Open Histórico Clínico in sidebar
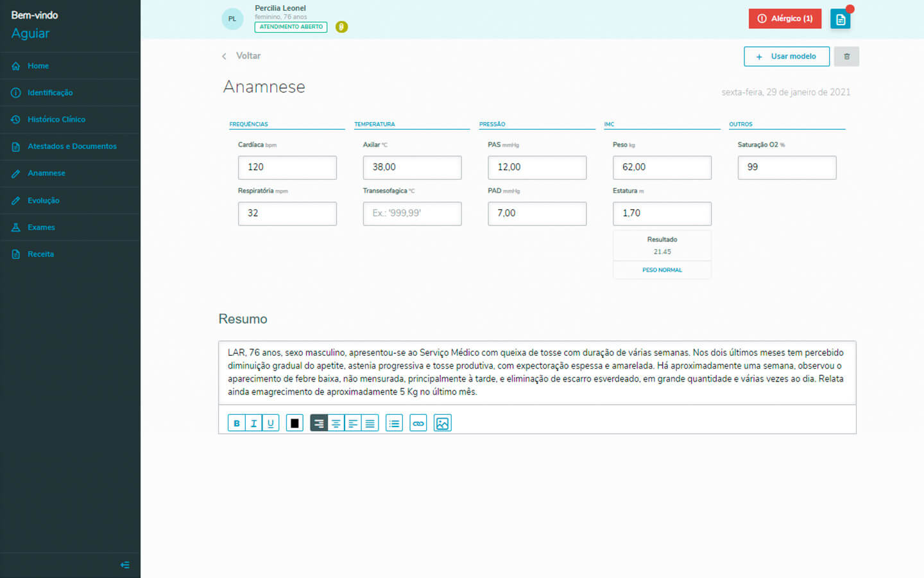 pos(56,119)
